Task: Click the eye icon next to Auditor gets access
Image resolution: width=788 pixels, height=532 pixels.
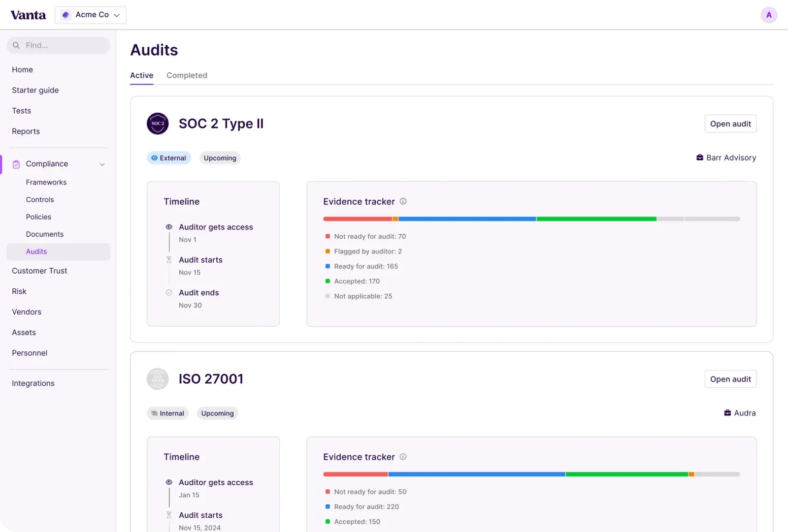Action: pyautogui.click(x=169, y=227)
